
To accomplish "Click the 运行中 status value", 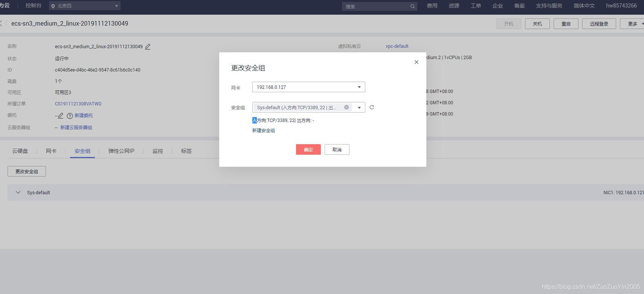I will (62, 59).
